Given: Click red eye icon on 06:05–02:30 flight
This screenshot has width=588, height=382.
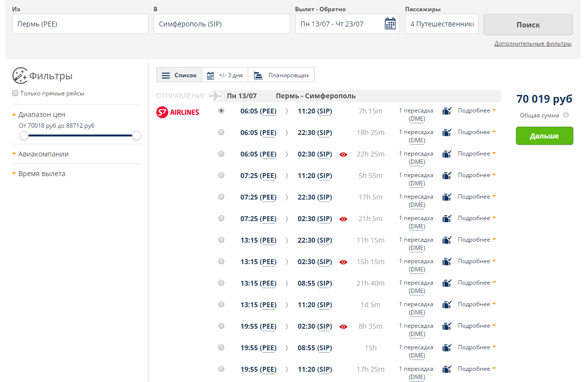Looking at the screenshot, I should [343, 155].
